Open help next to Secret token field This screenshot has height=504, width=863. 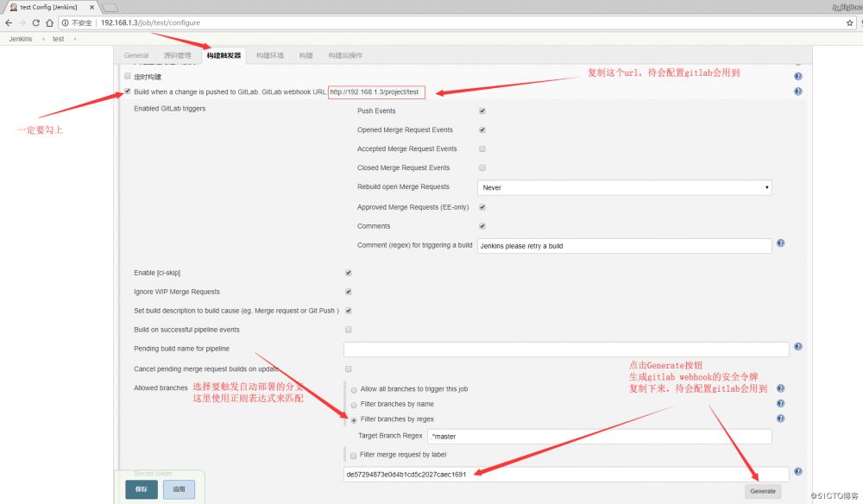(797, 472)
